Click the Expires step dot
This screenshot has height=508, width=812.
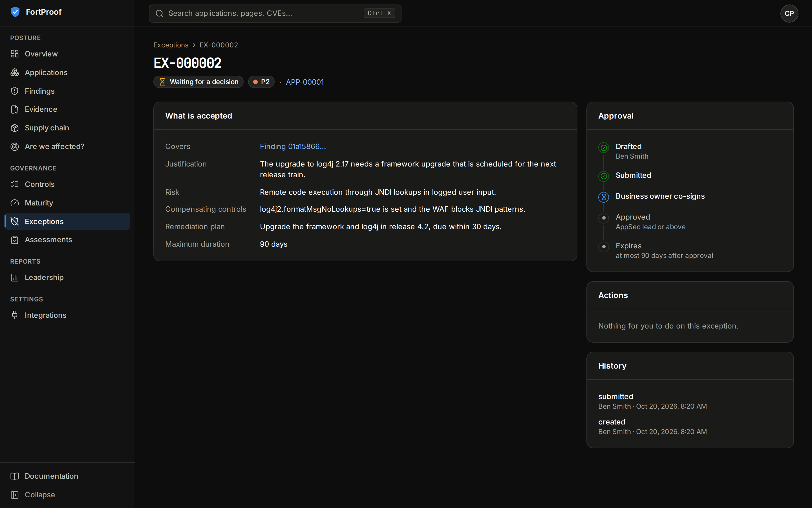point(604,247)
